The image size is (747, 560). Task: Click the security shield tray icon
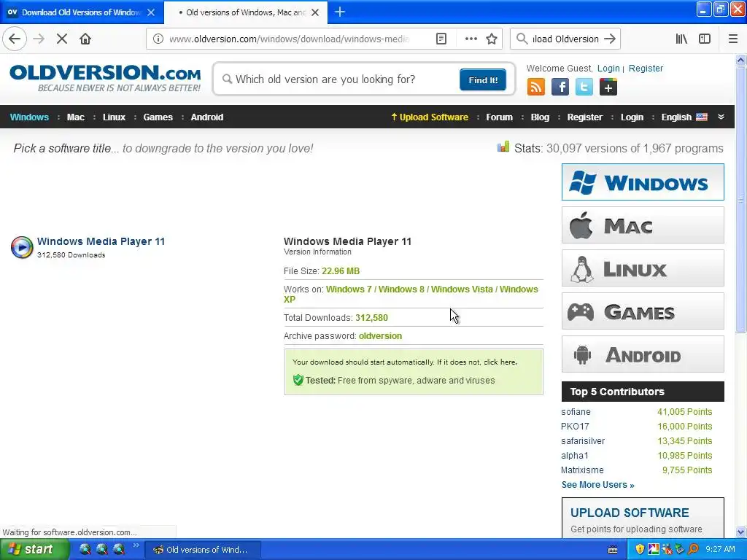click(x=640, y=550)
